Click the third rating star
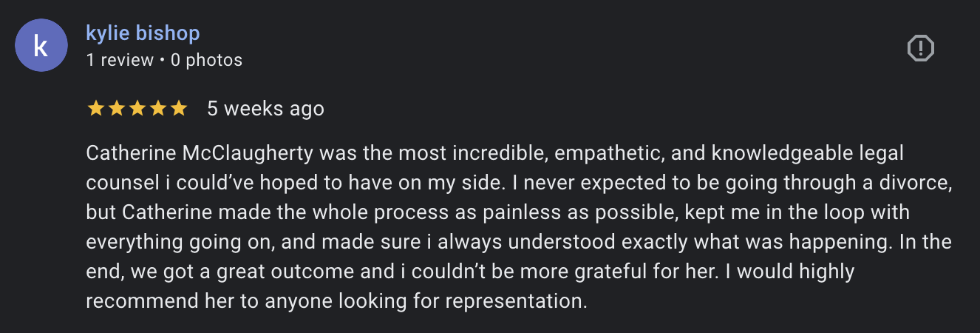980x333 pixels. 137,109
